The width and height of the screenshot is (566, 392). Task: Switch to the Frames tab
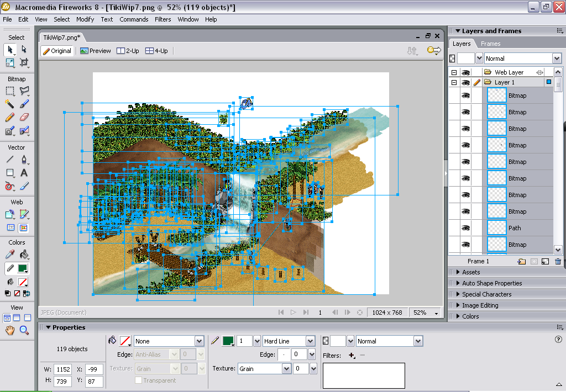(490, 44)
